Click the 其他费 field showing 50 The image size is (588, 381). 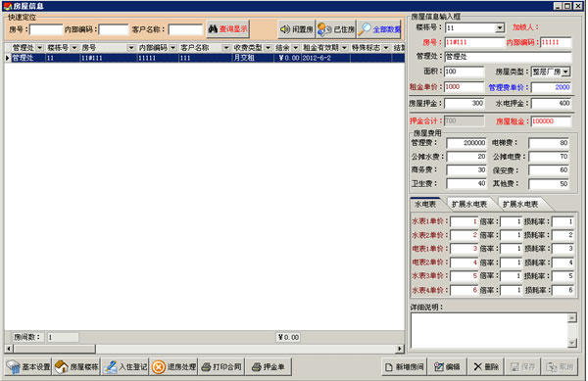(x=549, y=184)
